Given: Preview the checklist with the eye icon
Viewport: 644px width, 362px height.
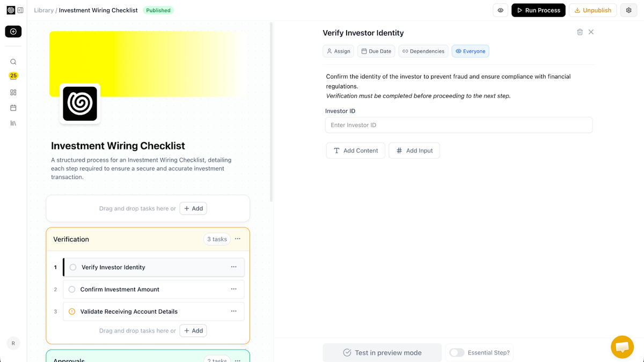Looking at the screenshot, I should pyautogui.click(x=500, y=10).
